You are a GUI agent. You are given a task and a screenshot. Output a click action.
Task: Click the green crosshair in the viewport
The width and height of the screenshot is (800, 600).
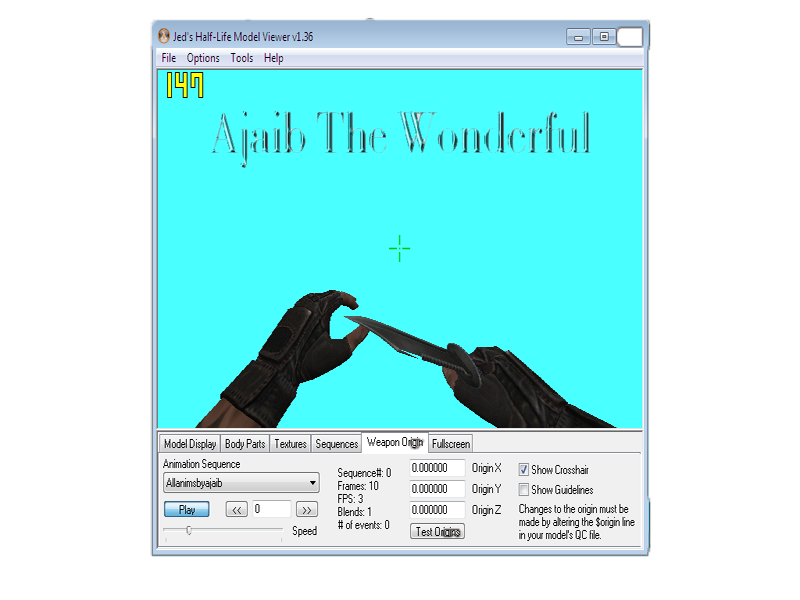(x=399, y=248)
